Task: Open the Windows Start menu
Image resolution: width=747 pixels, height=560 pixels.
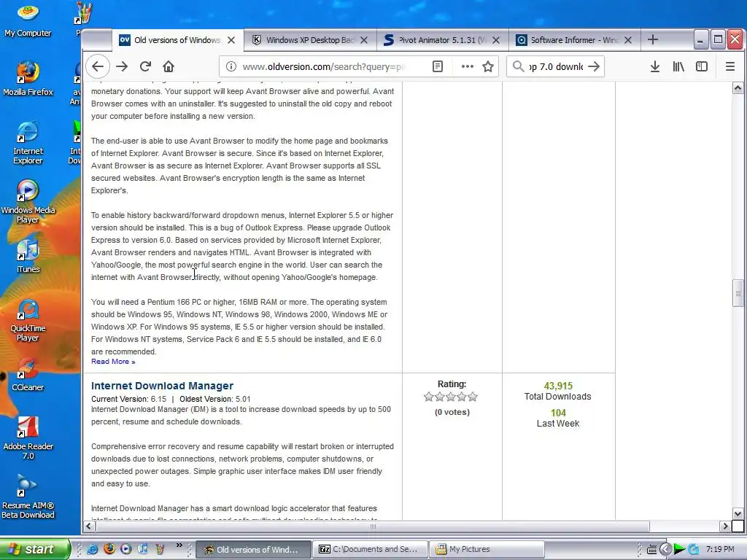Action: [x=34, y=549]
